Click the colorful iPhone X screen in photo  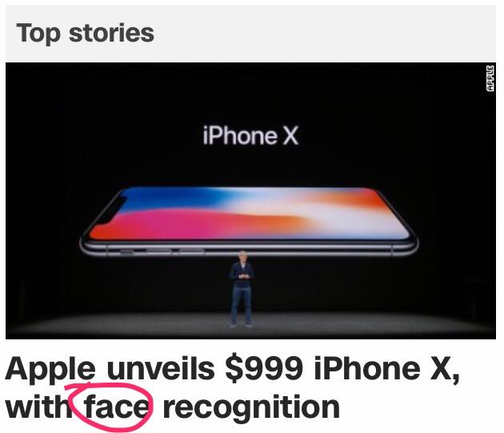coord(249,214)
